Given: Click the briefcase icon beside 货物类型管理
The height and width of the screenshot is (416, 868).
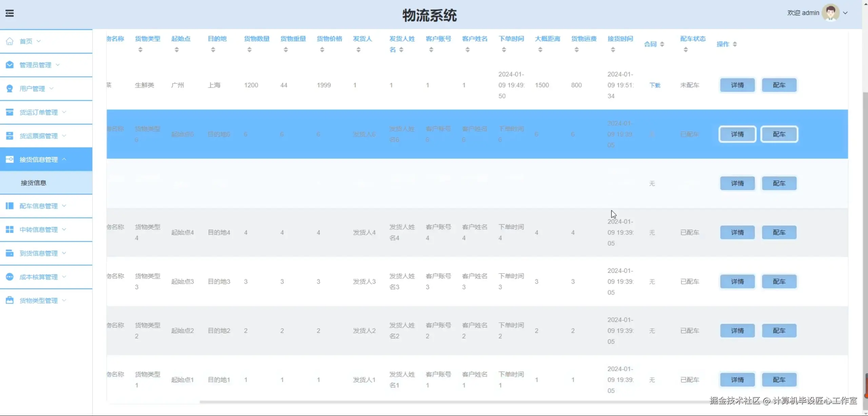Looking at the screenshot, I should pyautogui.click(x=9, y=301).
